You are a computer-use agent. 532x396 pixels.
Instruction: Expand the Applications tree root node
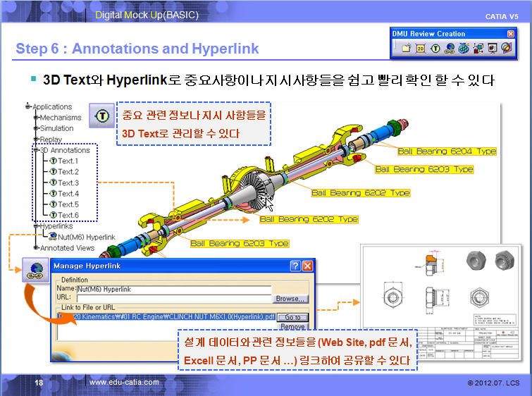(x=29, y=106)
